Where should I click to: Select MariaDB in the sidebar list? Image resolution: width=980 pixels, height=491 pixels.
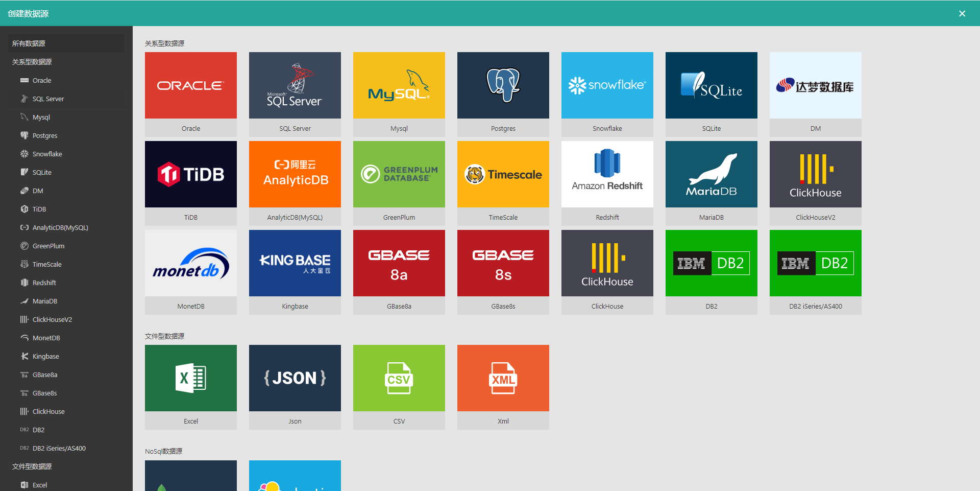66,301
